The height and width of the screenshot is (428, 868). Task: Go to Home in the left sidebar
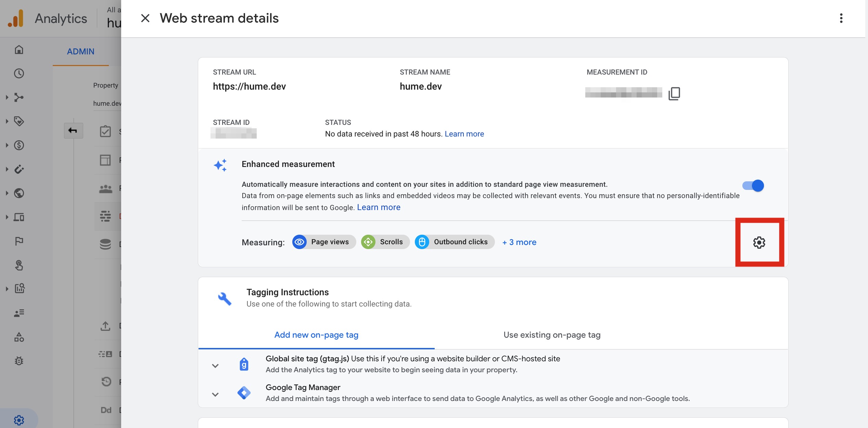point(19,50)
